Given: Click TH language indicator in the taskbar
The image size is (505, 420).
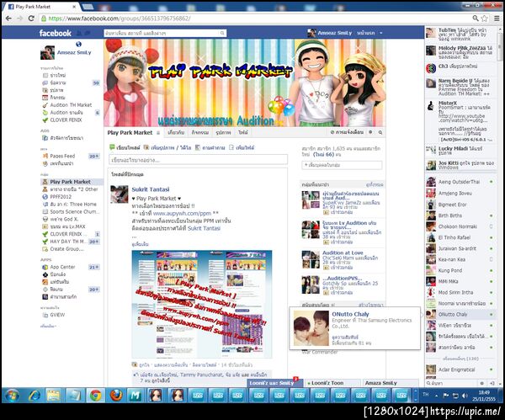Looking at the screenshot, I should click(426, 395).
